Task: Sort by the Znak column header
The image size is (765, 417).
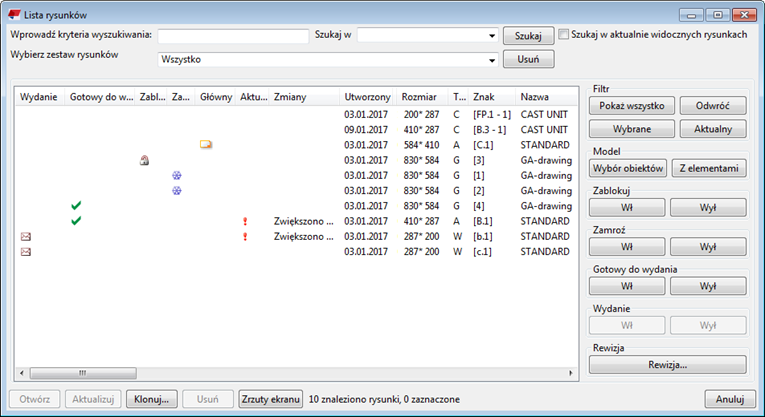Action: pos(491,97)
